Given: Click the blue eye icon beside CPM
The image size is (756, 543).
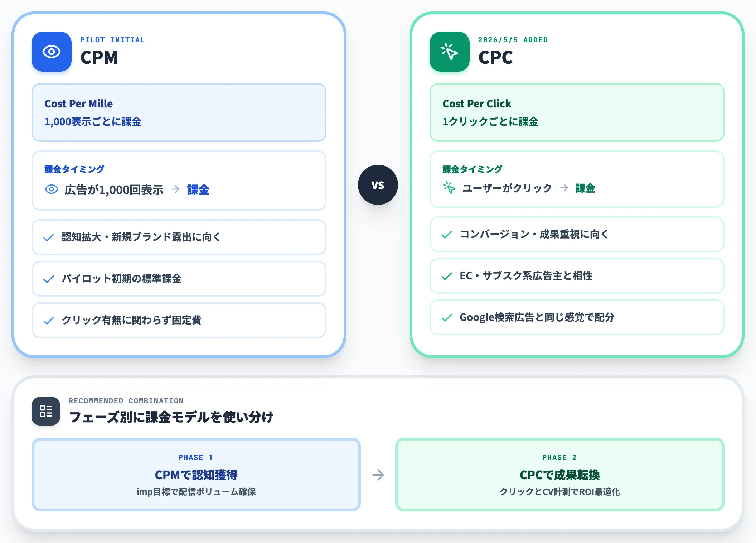Looking at the screenshot, I should (52, 52).
